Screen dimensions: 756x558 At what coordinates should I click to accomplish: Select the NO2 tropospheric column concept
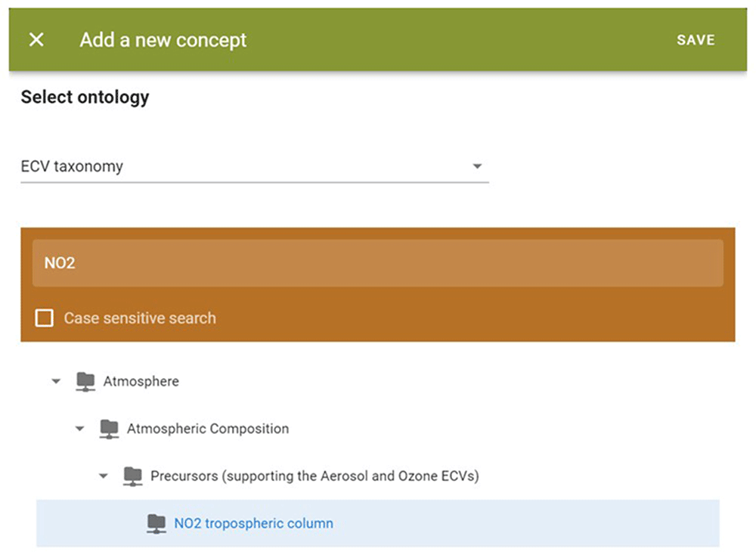(x=253, y=524)
